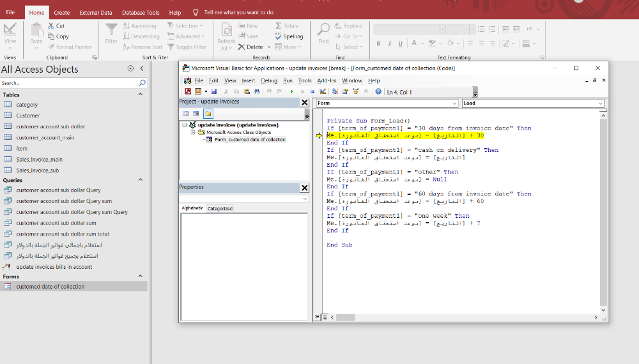Select the customed date of collection form

[73, 287]
